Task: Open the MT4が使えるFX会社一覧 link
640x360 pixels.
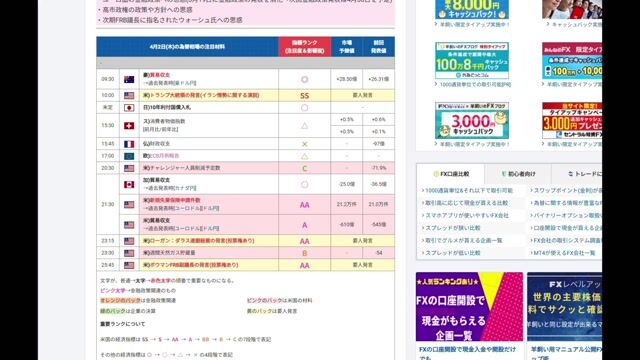Action: pos(564,253)
